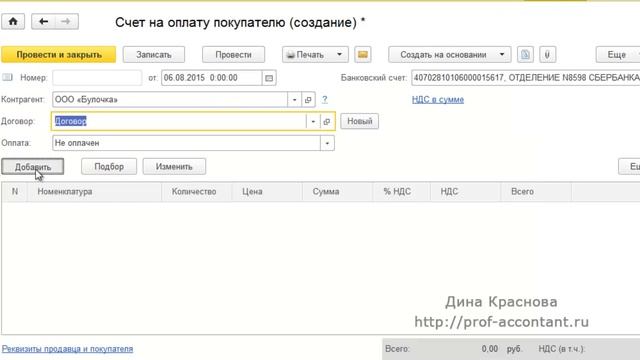Viewport: 640px width, 360px height.
Task: Click the icon beside Номер label
Action: coord(8,77)
